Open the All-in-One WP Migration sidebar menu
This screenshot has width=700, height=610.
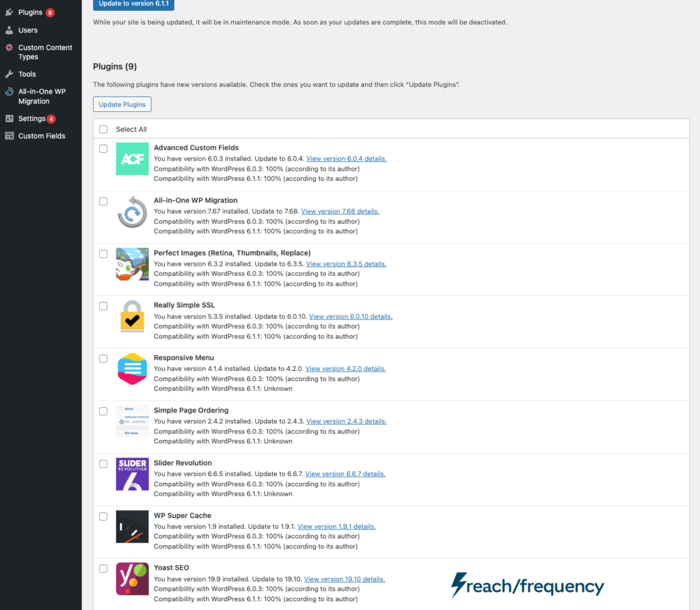40,96
